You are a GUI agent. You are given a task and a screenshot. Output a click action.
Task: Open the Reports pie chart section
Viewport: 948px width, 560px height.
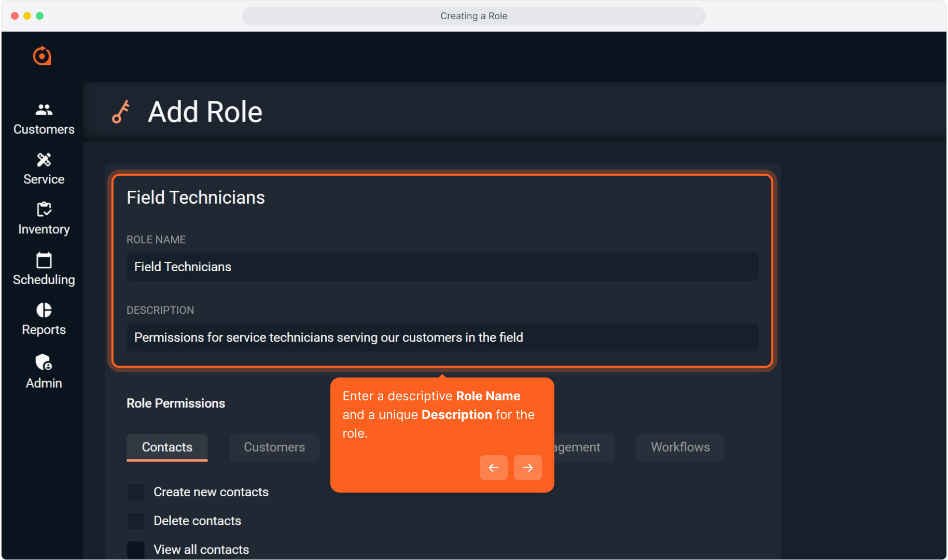pos(44,319)
